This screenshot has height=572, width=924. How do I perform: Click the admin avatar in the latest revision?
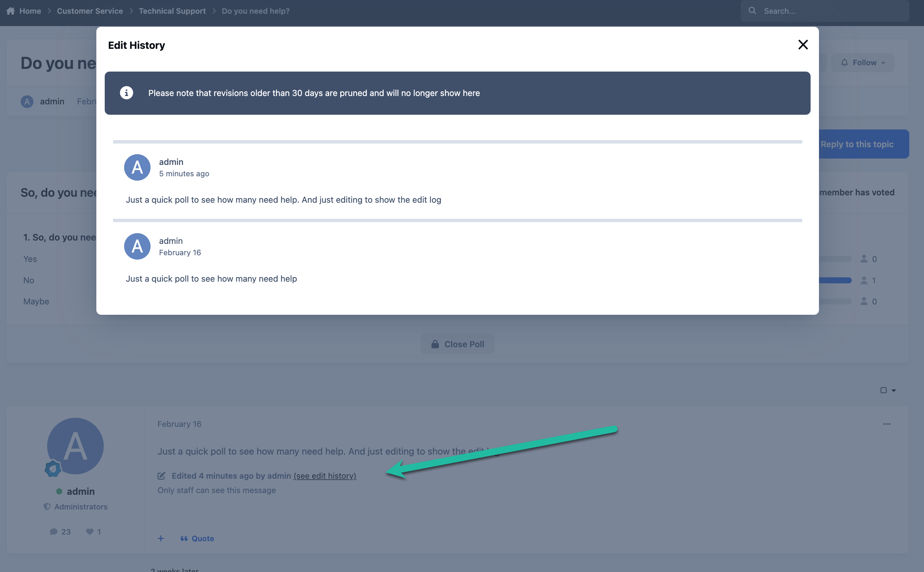[x=137, y=167]
